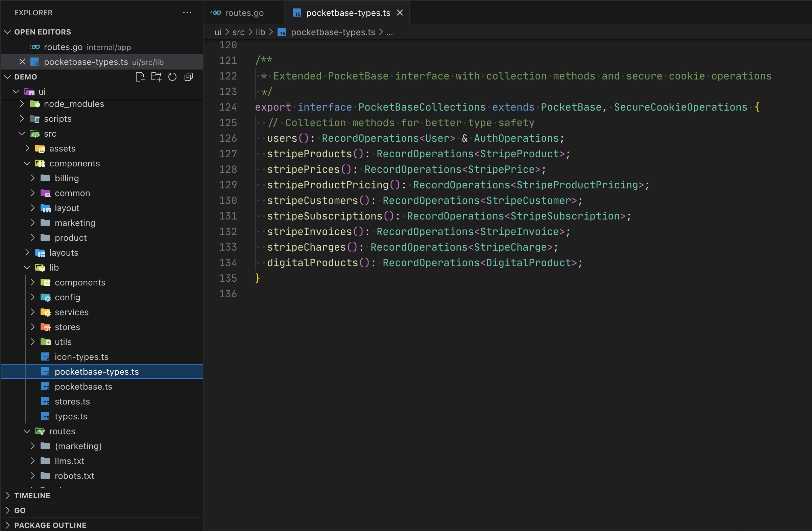Collapse the src folder chevron

coord(22,134)
